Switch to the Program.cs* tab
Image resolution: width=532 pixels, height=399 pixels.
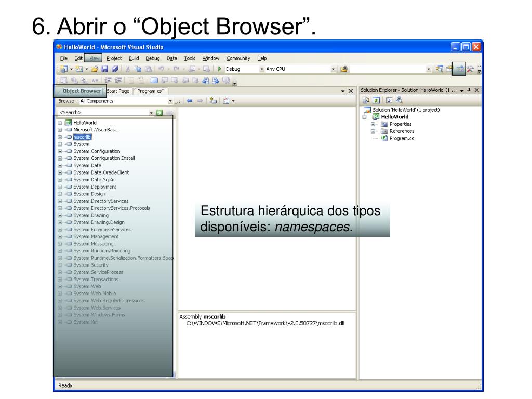[x=151, y=91]
